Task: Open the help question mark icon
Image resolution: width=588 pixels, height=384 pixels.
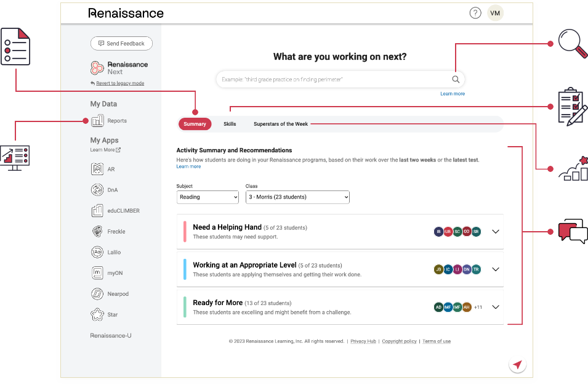Action: [475, 13]
